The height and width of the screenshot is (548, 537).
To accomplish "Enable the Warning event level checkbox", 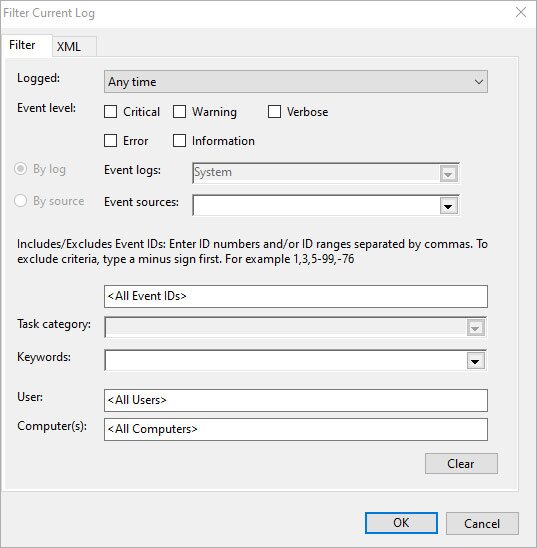I will pyautogui.click(x=179, y=112).
